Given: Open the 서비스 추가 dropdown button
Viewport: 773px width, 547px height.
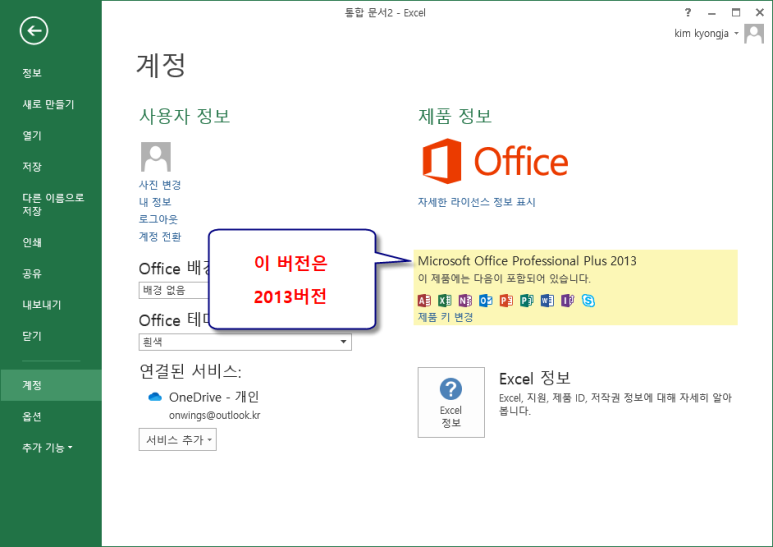Looking at the screenshot, I should 177,440.
